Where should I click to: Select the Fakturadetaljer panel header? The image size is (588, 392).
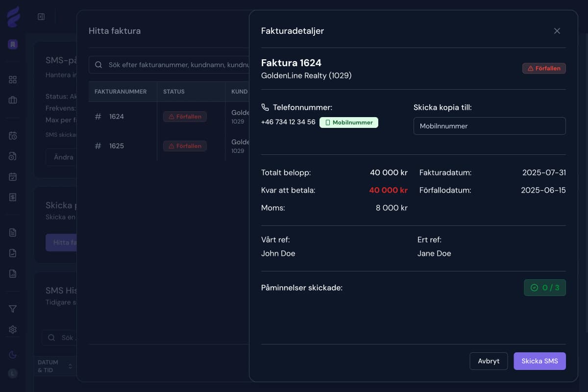(x=293, y=31)
